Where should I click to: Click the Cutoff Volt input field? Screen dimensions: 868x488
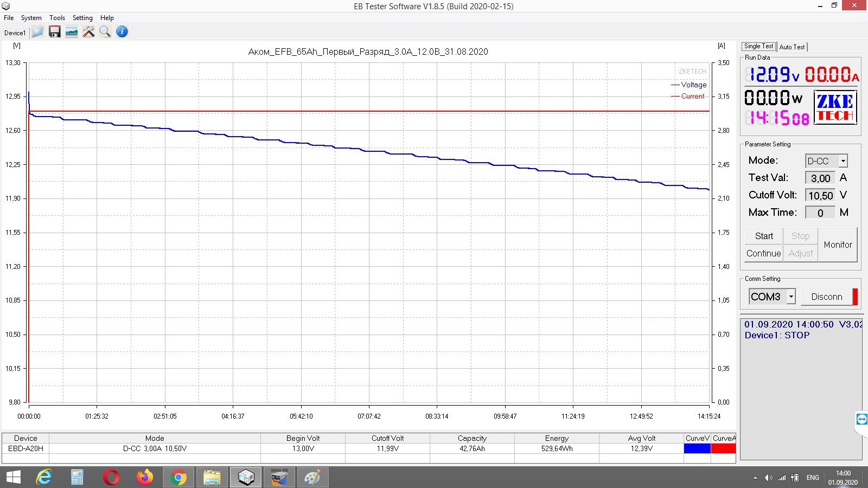(x=820, y=195)
